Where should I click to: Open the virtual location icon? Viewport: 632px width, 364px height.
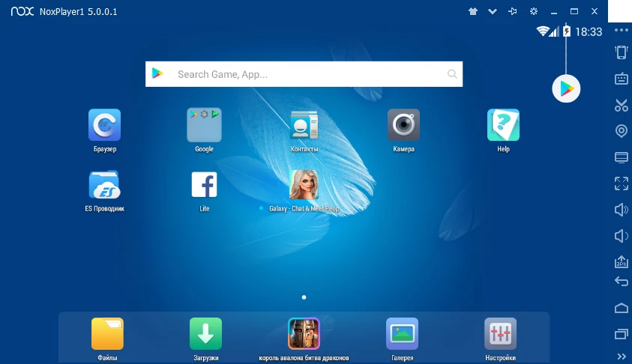pyautogui.click(x=621, y=131)
